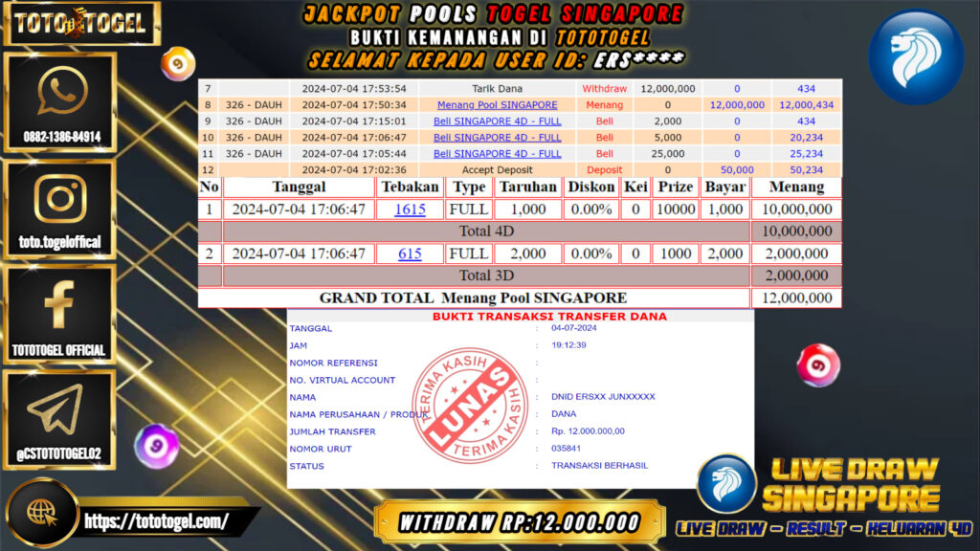Click the purple number 9 ball
Screen dimensions: 980x551
pyautogui.click(x=156, y=446)
